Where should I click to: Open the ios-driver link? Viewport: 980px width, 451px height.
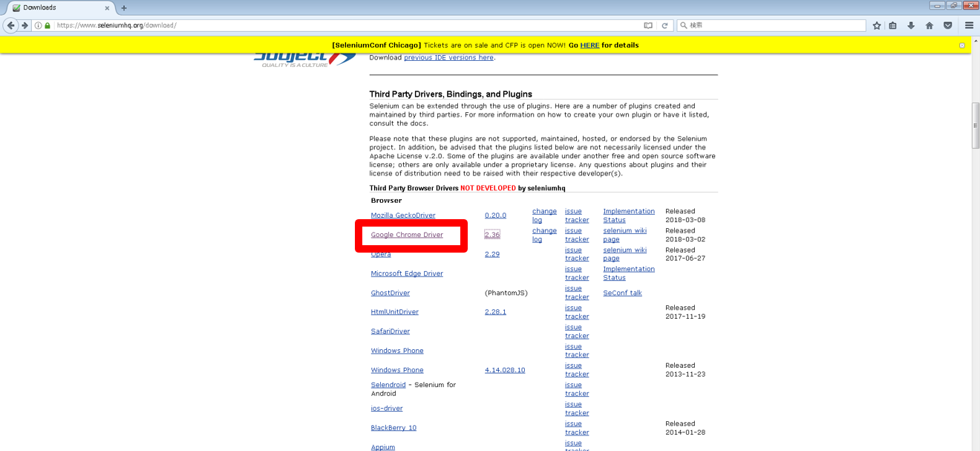click(387, 409)
